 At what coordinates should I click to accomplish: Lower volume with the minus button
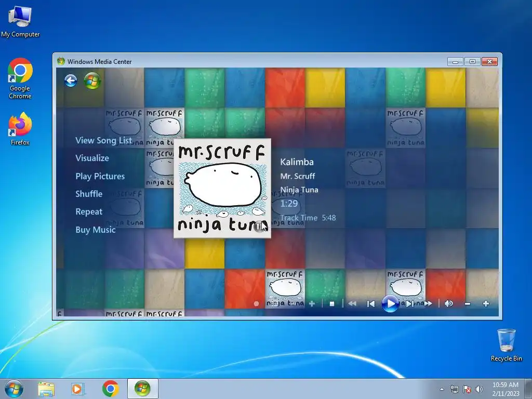[468, 303]
